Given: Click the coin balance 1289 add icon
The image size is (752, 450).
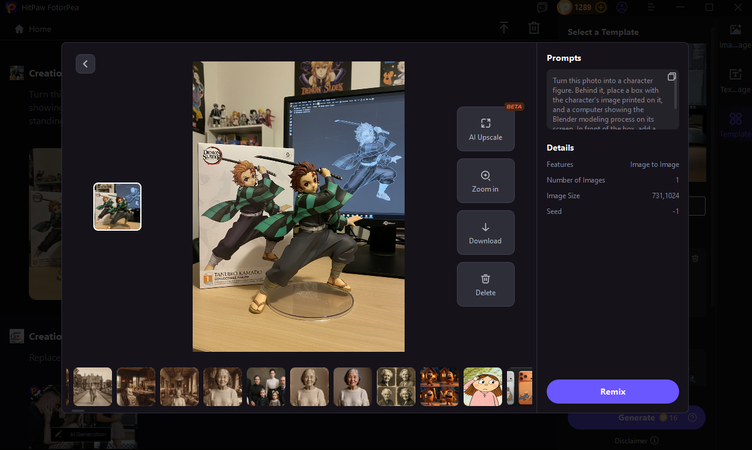Looking at the screenshot, I should coord(600,7).
